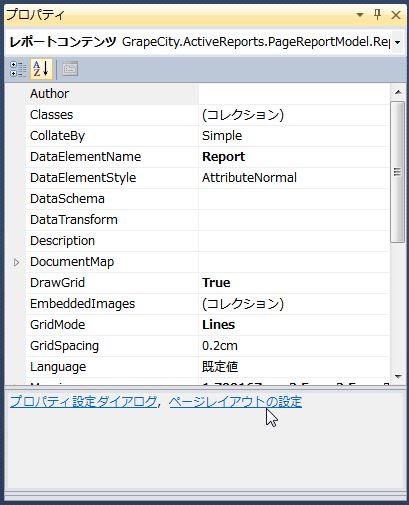Open the レポートコンテンツ object selector dropdown
The height and width of the screenshot is (505, 409).
point(397,42)
